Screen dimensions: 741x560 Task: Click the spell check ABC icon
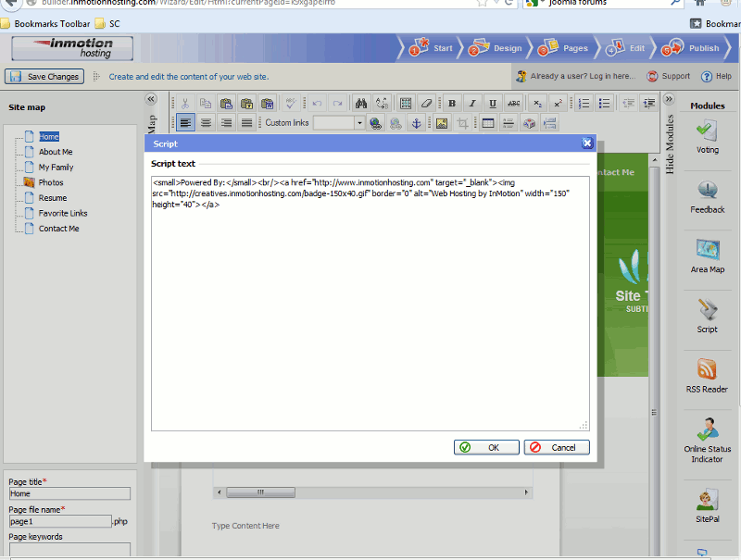(x=291, y=104)
